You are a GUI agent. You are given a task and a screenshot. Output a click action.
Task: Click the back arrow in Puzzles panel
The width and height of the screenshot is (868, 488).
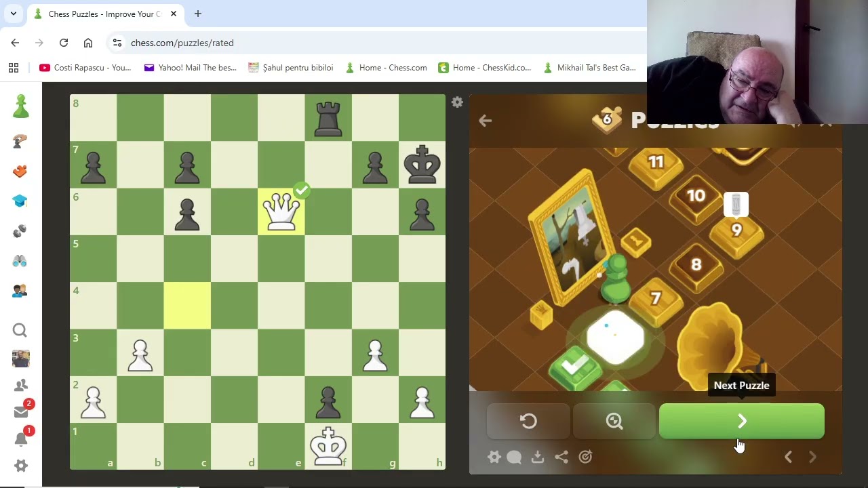pos(485,121)
